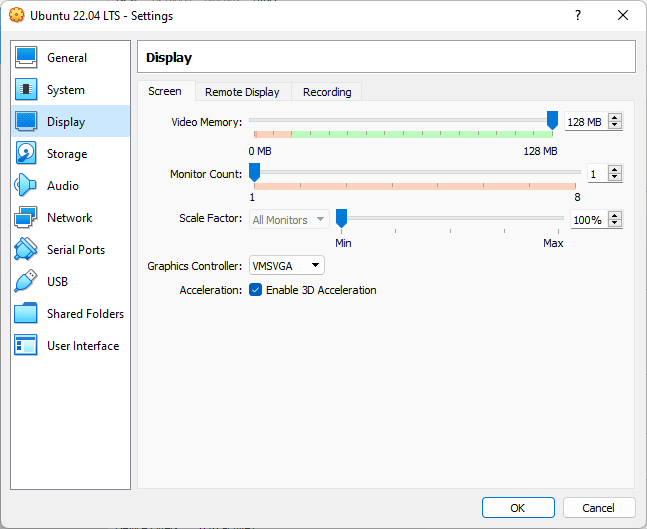
Task: Click the Display monitor icon in sidebar
Action: [26, 121]
